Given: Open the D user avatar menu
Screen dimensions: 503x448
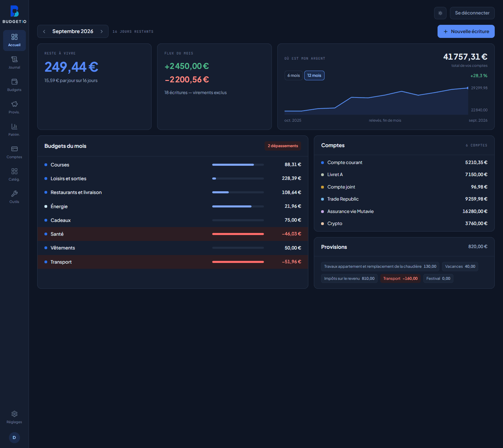Looking at the screenshot, I should pyautogui.click(x=14, y=438).
